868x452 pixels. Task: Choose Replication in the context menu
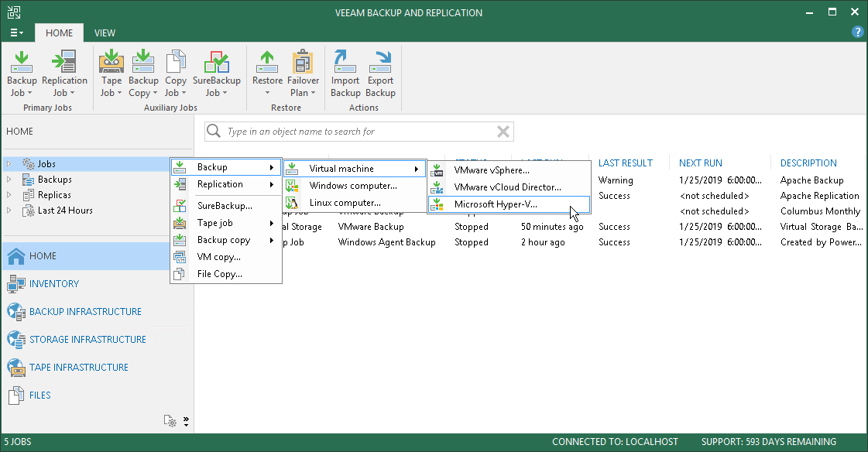coord(226,184)
